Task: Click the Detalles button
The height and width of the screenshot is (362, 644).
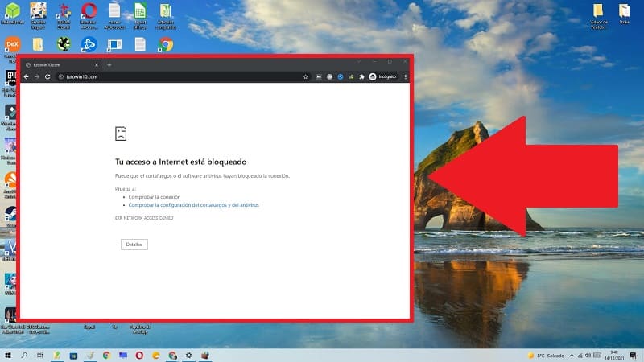Action: 134,245
